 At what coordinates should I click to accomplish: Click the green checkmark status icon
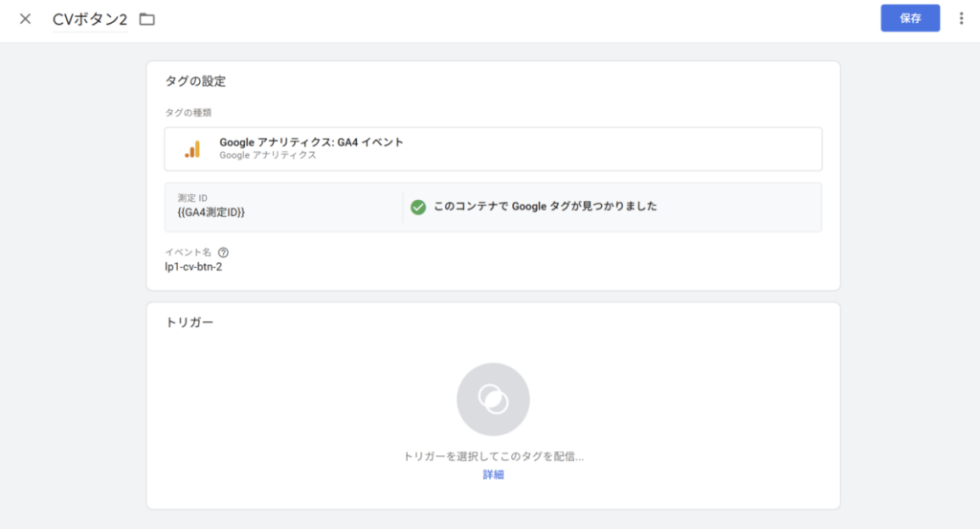tap(417, 207)
